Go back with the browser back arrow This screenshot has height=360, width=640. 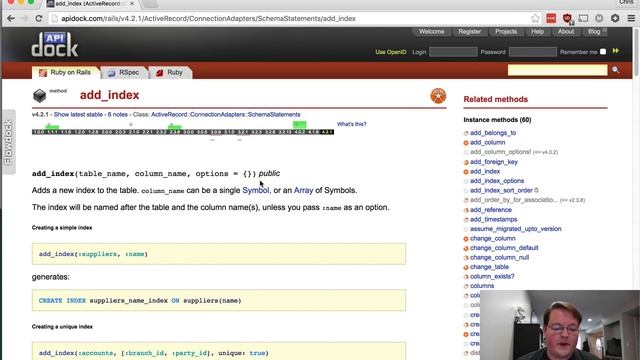pyautogui.click(x=11, y=19)
